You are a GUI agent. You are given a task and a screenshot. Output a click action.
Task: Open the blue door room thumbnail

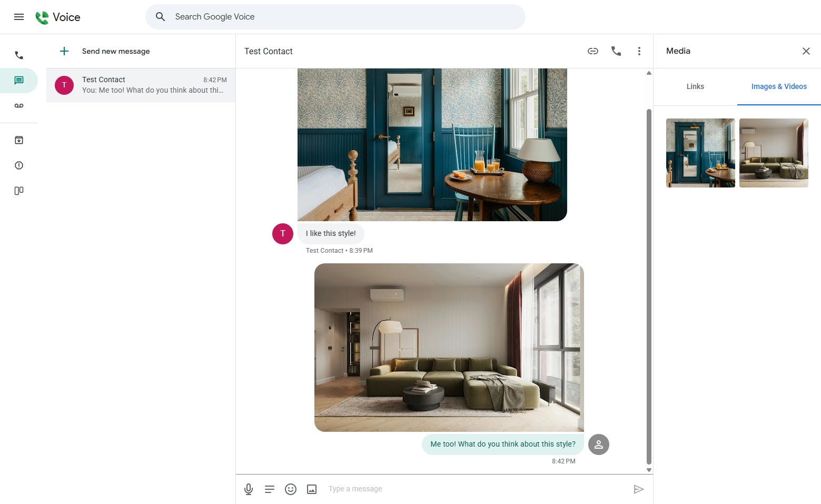[x=700, y=153]
